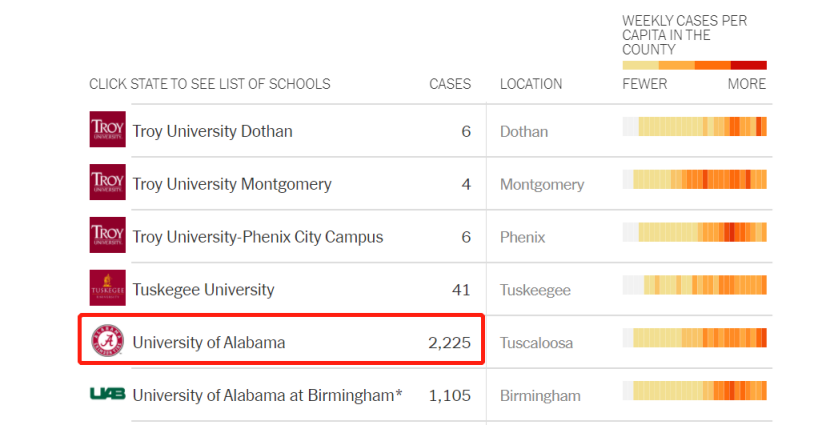Click the Dothan county weekly cases heat strip
830x425 pixels.
click(x=694, y=127)
